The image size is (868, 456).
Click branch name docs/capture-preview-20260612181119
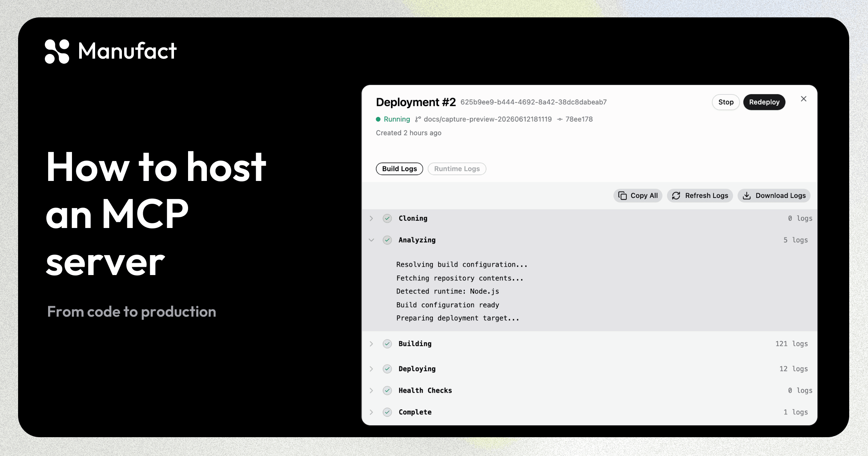coord(488,119)
